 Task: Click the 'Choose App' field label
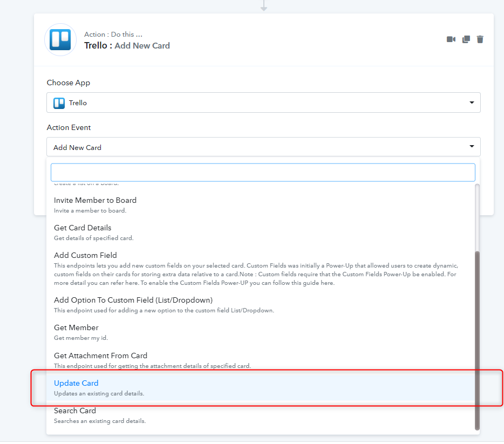69,83
